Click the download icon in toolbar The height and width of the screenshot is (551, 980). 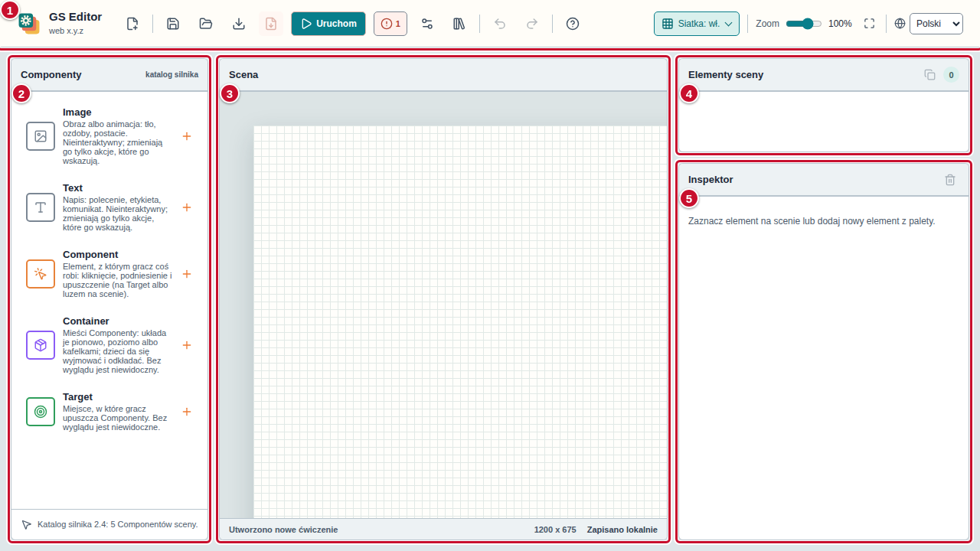point(239,24)
